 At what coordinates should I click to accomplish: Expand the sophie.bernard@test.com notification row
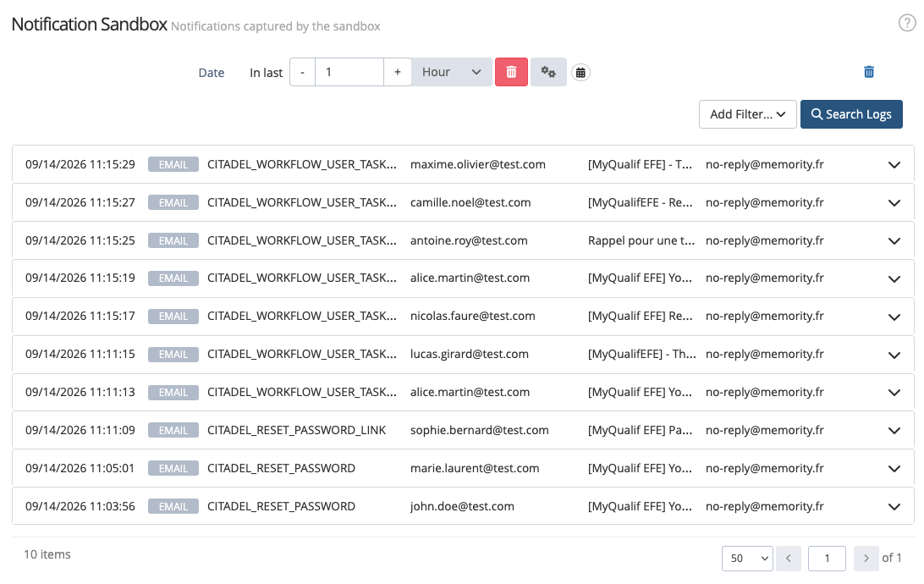click(894, 431)
